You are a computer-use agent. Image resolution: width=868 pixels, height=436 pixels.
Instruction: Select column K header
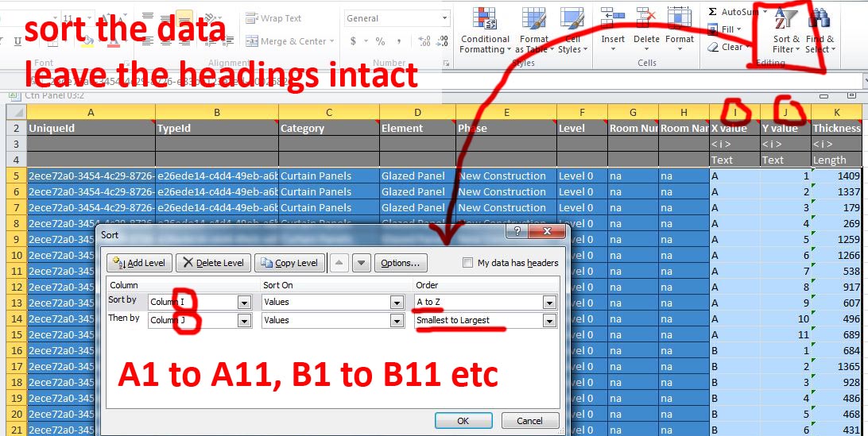pos(836,112)
